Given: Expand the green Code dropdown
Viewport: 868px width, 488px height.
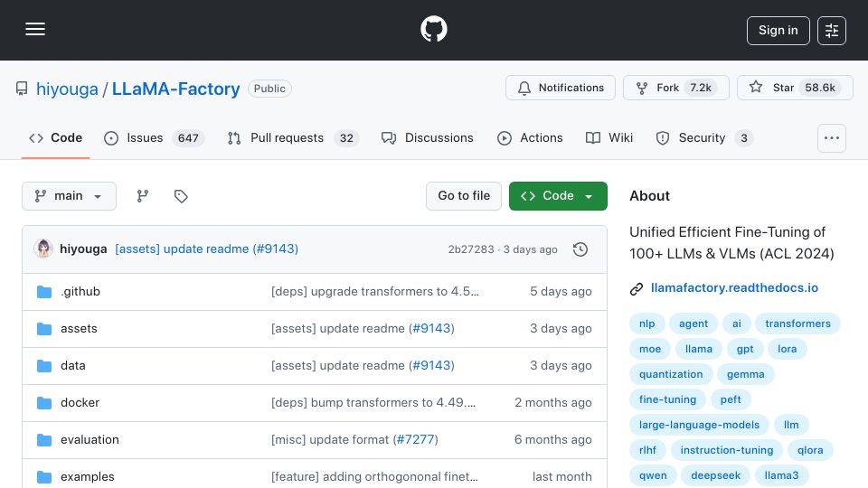Looking at the screenshot, I should tap(558, 196).
